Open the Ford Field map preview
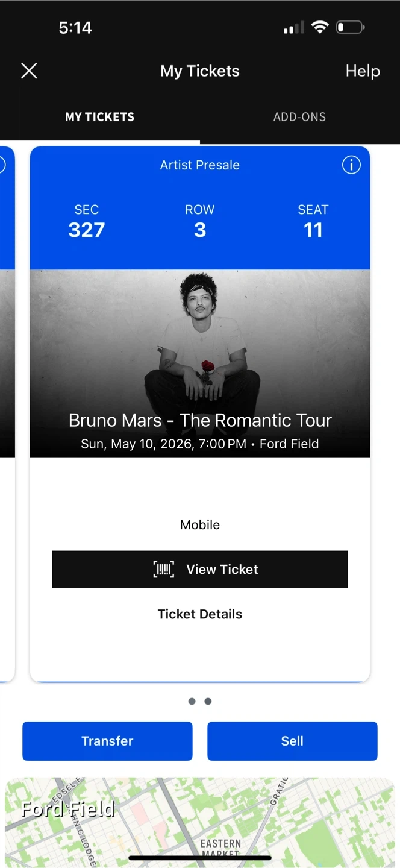This screenshot has height=868, width=400. [x=200, y=823]
